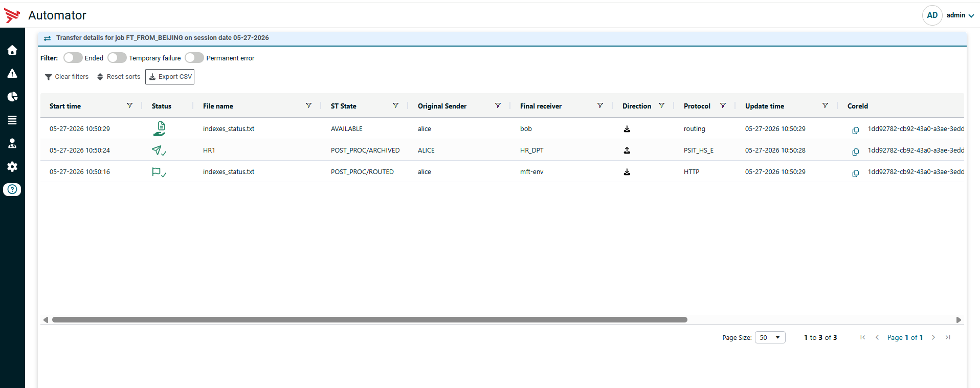Open the help question mark icon
The image size is (980, 388).
(x=12, y=189)
